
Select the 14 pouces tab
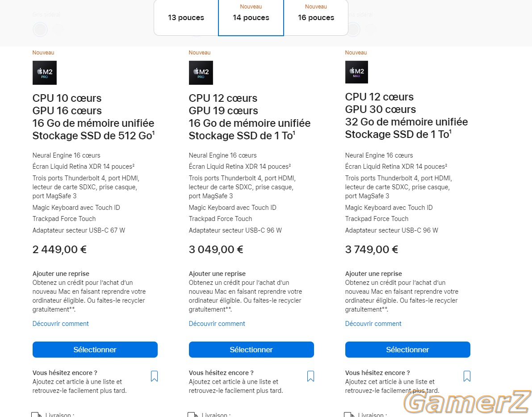251,17
